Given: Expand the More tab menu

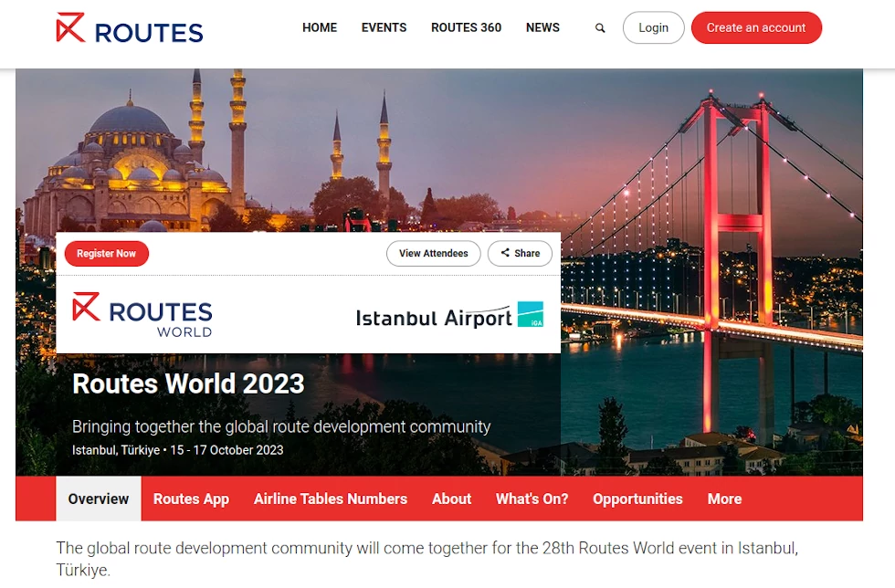Looking at the screenshot, I should (x=724, y=499).
